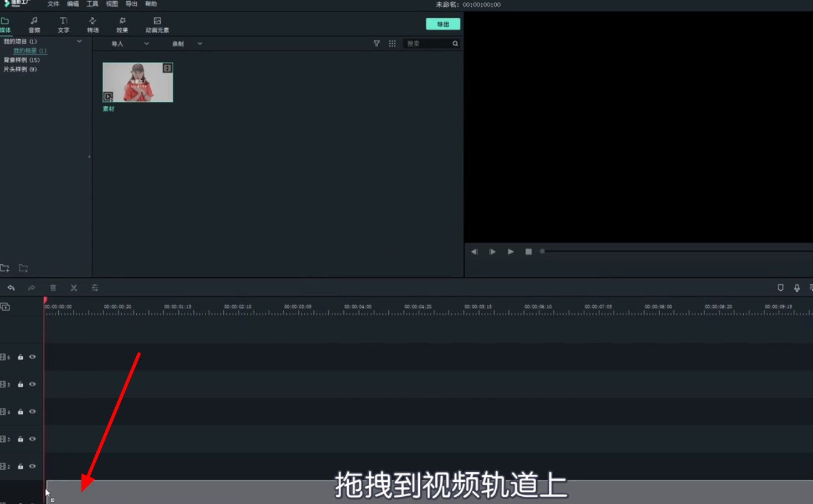
Task: Lock video track 3
Action: click(x=20, y=438)
